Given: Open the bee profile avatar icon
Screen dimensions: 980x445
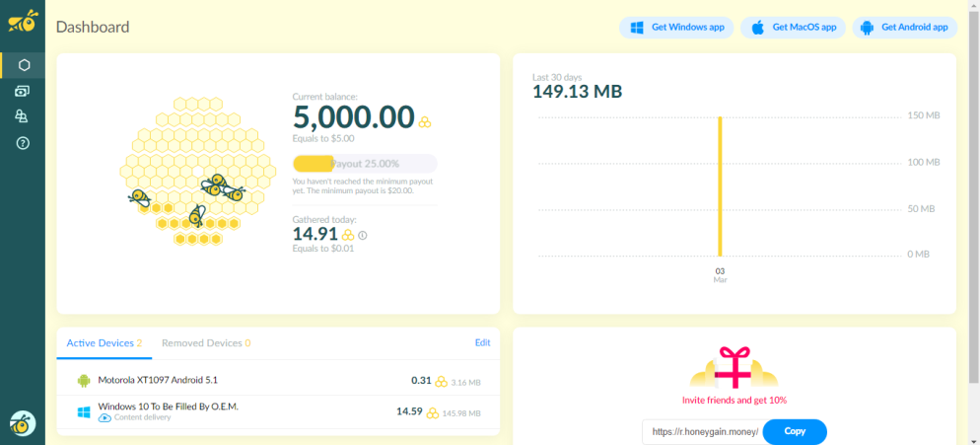Looking at the screenshot, I should pyautogui.click(x=23, y=423).
